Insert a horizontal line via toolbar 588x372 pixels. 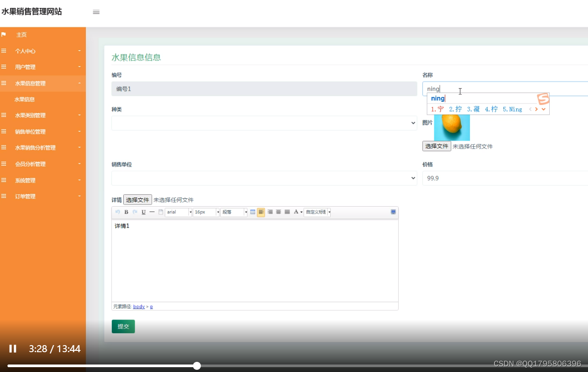(152, 212)
